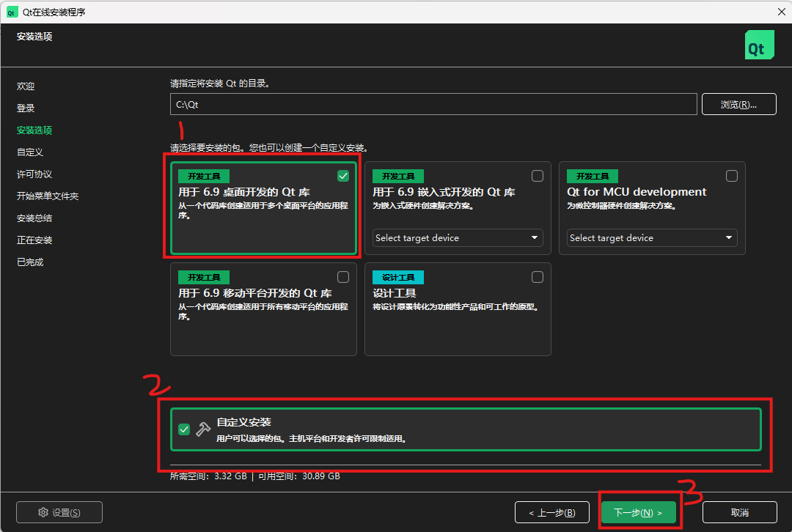Click the cyan 设计工具 category tag

pos(398,277)
